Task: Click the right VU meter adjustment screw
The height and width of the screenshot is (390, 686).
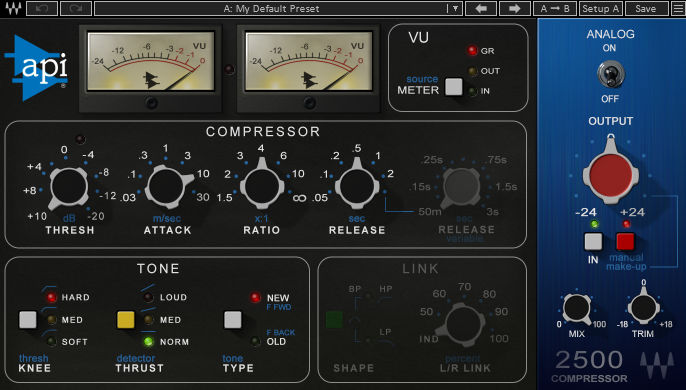Action: (309, 103)
